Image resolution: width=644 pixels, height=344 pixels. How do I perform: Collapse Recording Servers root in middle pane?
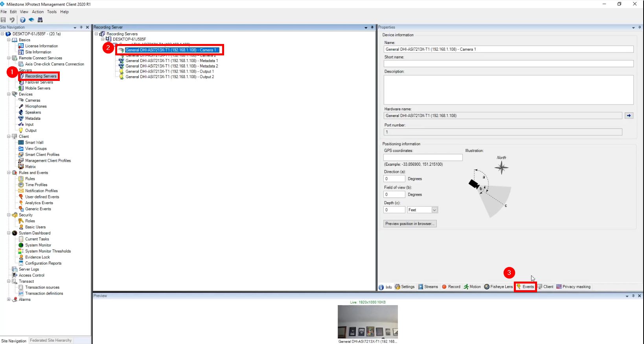(96, 34)
